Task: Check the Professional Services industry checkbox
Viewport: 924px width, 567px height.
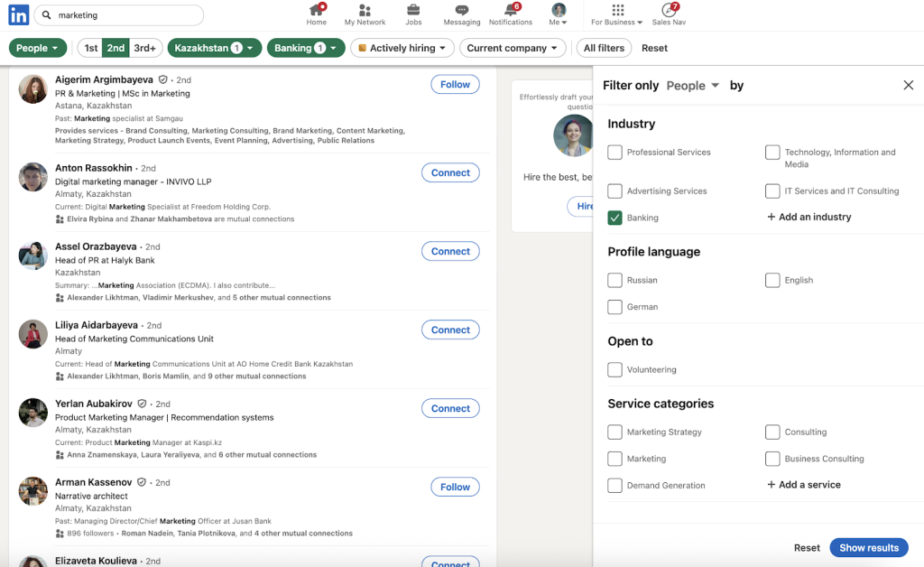Action: [614, 152]
